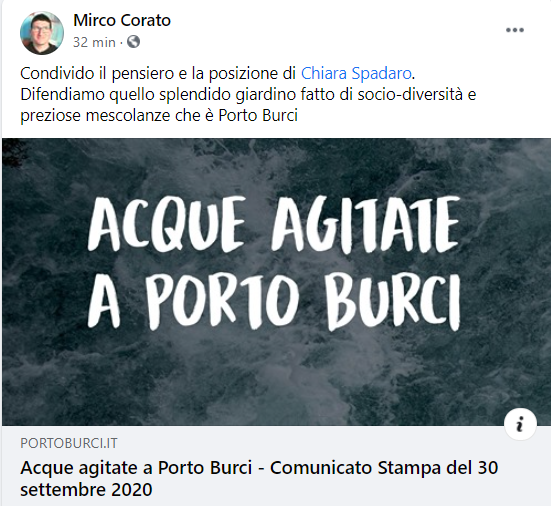Open the PORTOBURCI.IT source domain label
Image resolution: width=551 pixels, height=506 pixels.
(69, 443)
